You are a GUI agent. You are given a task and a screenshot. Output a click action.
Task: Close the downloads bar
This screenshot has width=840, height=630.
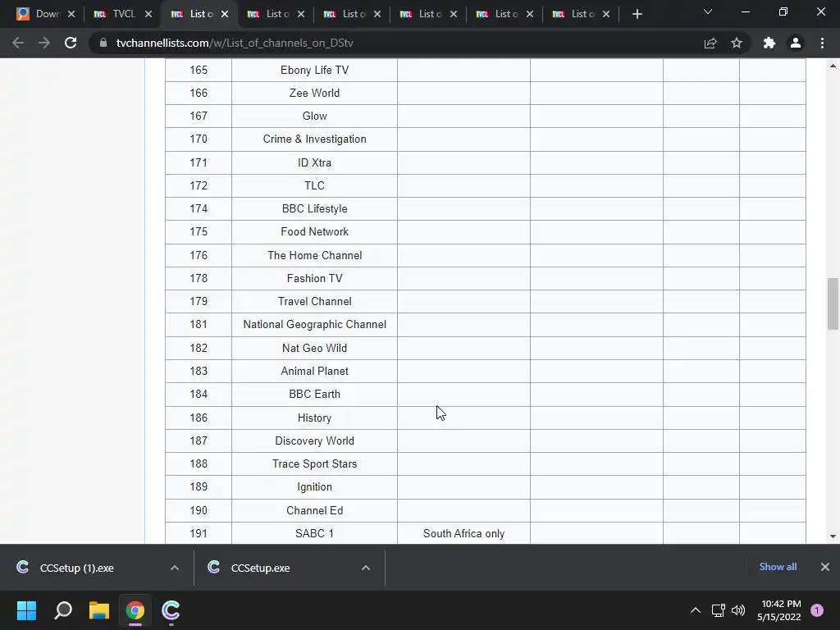pos(825,567)
